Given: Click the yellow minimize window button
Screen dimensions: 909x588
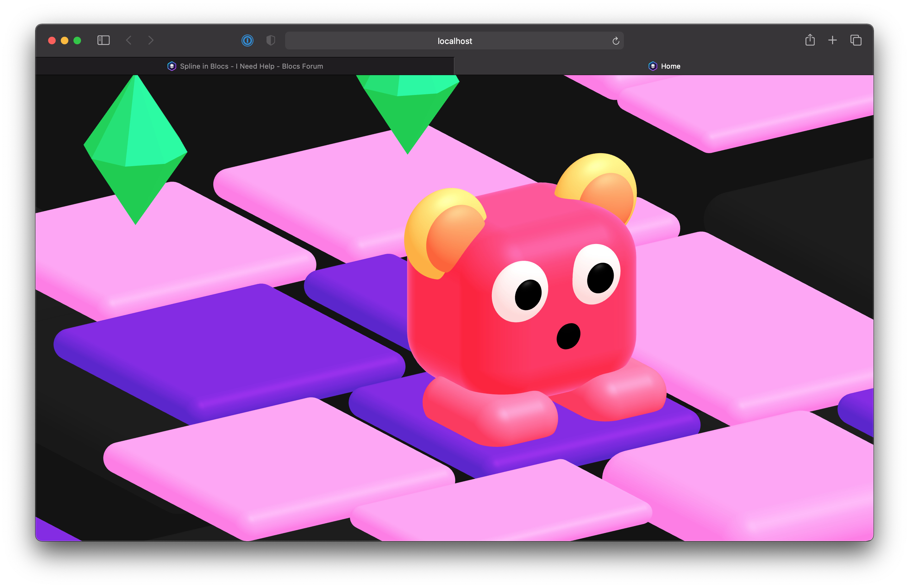Looking at the screenshot, I should click(65, 41).
